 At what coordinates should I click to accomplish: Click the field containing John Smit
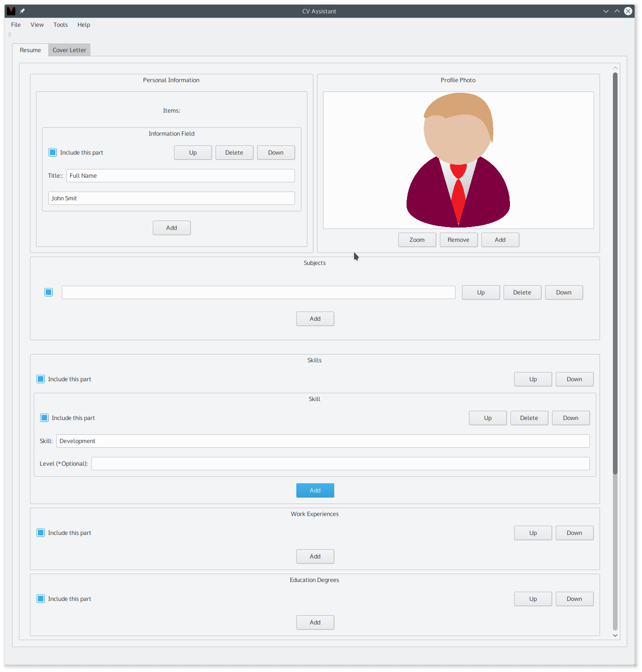pyautogui.click(x=172, y=198)
